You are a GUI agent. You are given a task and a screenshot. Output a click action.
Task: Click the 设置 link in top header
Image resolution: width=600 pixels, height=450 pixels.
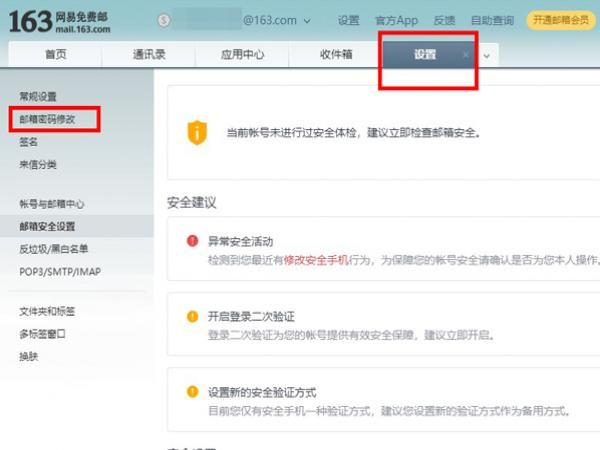pos(349,20)
